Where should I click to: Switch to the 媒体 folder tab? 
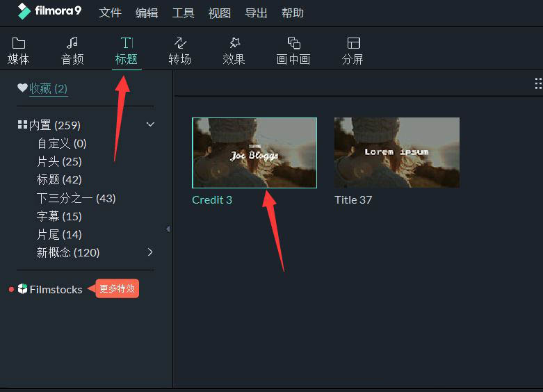pyautogui.click(x=18, y=51)
